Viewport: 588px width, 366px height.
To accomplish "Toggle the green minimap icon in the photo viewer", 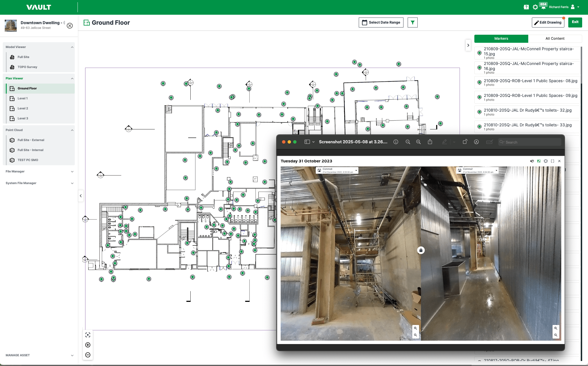I will click(x=539, y=161).
